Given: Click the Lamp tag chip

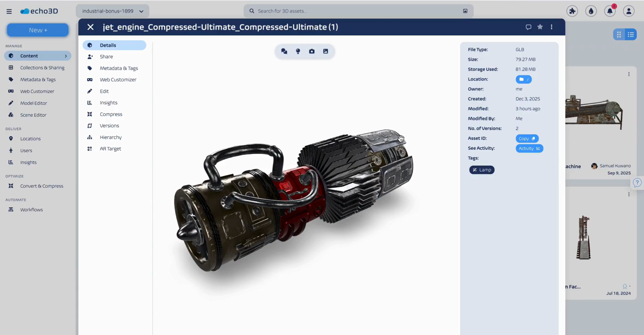Looking at the screenshot, I should coord(482,169).
